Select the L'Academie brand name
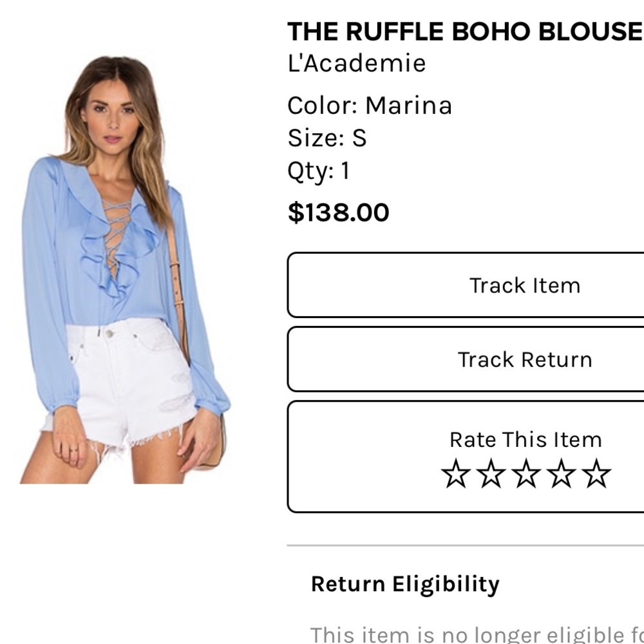Viewport: 644px width, 644px height. [x=357, y=64]
